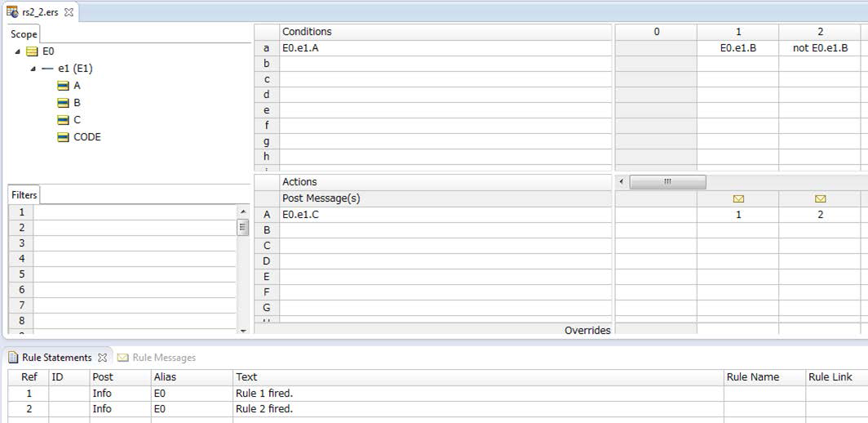Image resolution: width=868 pixels, height=423 pixels.
Task: Close the rs2_2.ers editor tab
Action: pyautogui.click(x=69, y=11)
